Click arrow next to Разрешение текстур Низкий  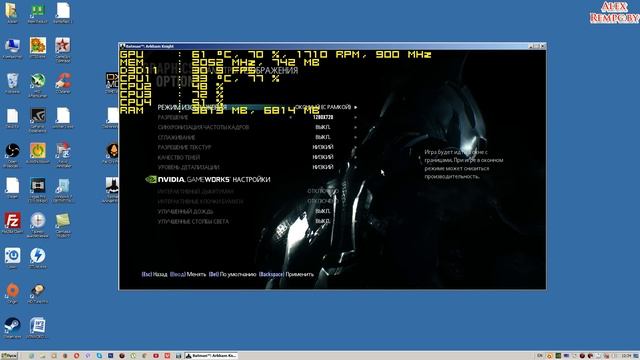pos(356,147)
